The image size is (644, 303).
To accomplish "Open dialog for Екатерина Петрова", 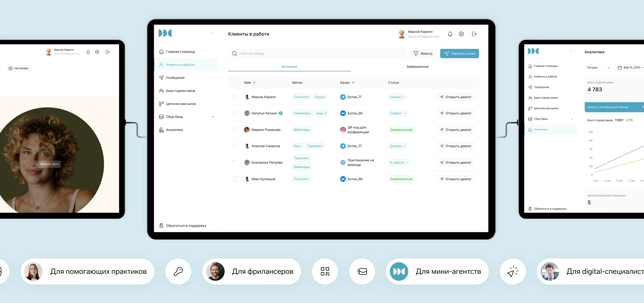I will tap(456, 163).
